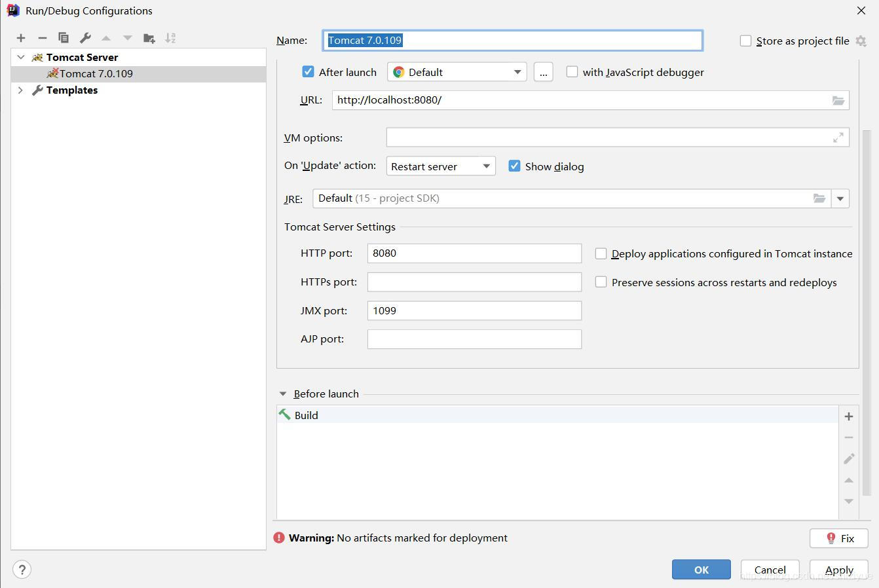
Task: Move configuration up arrow in toolbar
Action: (106, 38)
